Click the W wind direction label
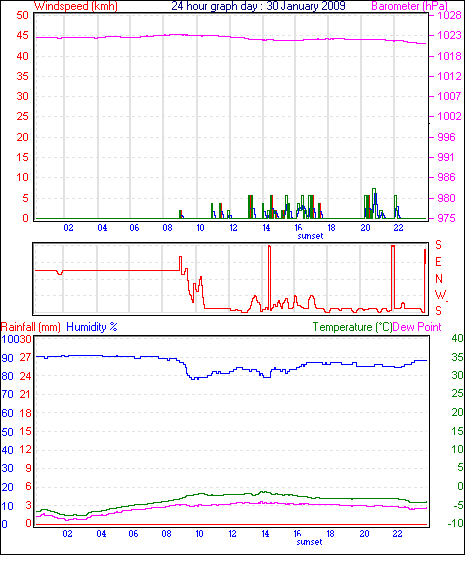 pyautogui.click(x=440, y=295)
